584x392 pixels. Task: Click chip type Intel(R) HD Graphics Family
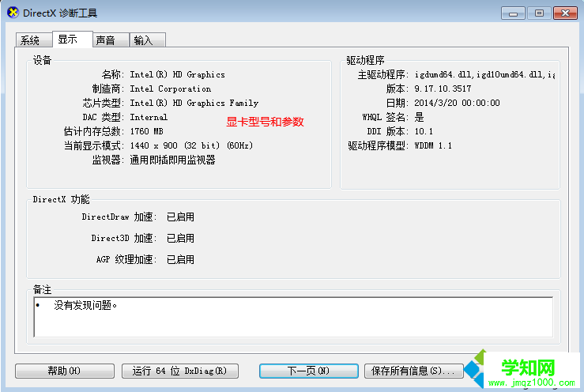tap(194, 103)
